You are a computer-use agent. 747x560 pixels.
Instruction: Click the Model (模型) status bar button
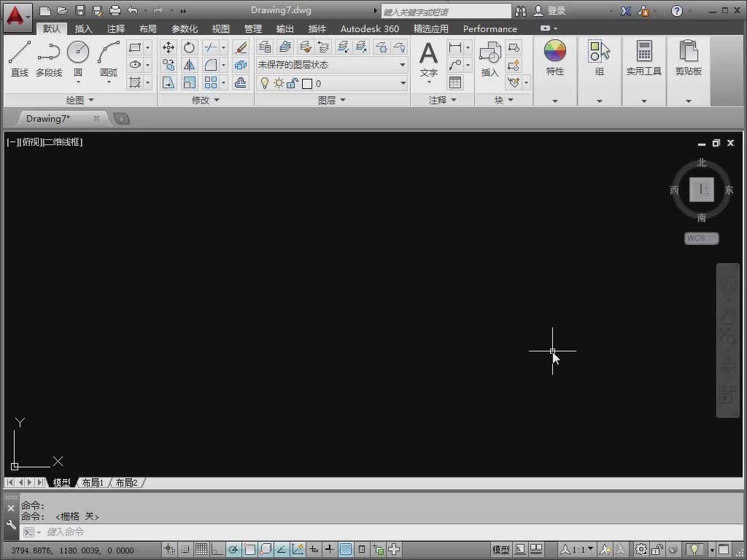click(500, 550)
